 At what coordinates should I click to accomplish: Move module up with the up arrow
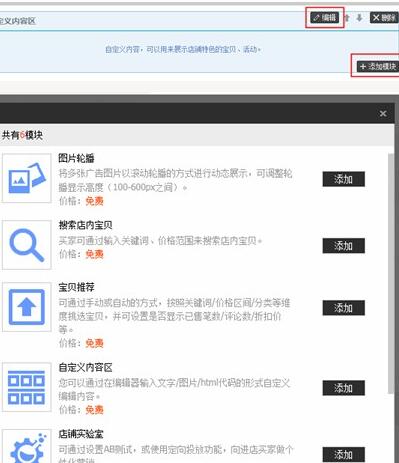point(347,18)
